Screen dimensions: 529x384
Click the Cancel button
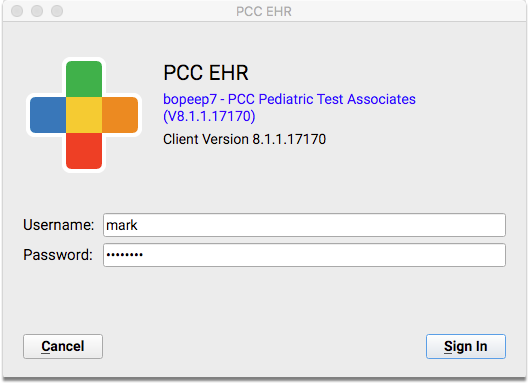(63, 346)
